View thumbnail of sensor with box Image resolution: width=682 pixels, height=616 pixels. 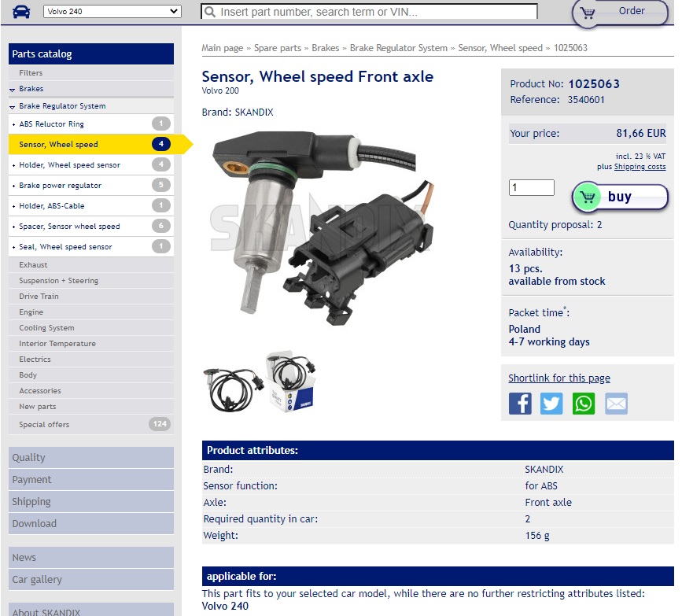coord(290,383)
